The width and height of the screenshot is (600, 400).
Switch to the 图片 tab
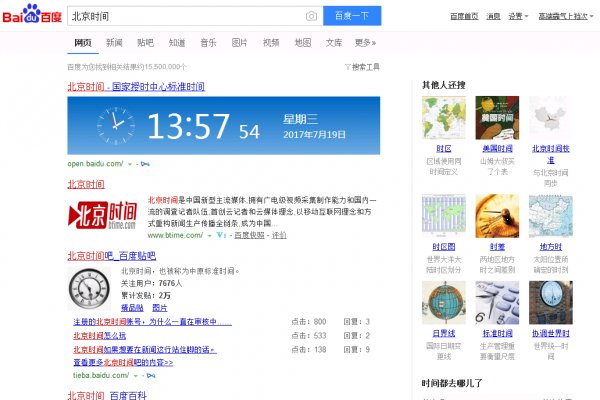(240, 43)
